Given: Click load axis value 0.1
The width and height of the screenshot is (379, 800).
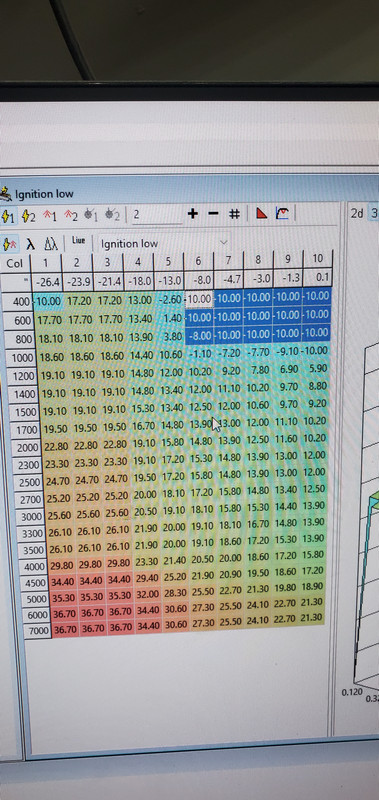Looking at the screenshot, I should coord(318,278).
